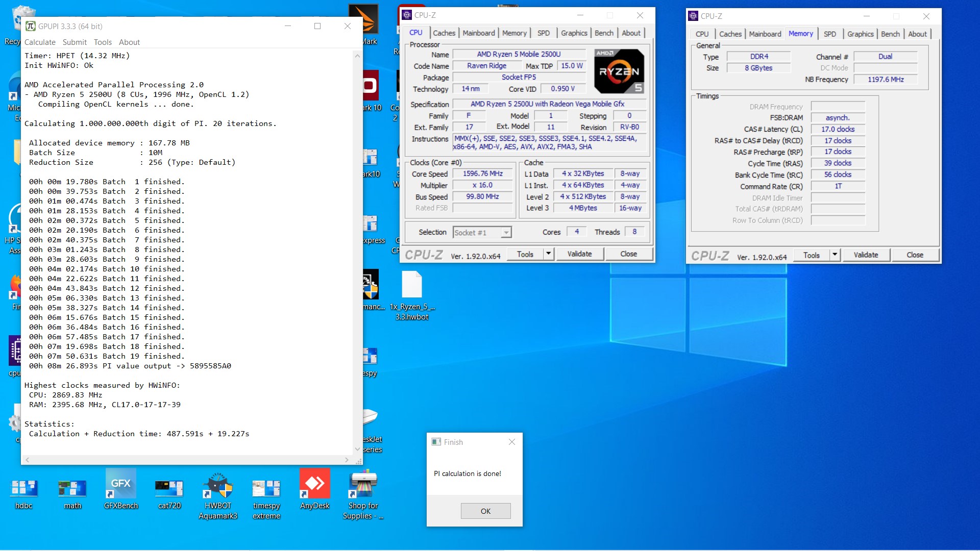This screenshot has height=551, width=980.
Task: Click the Core Speed value 1596.76 MHz
Action: (x=482, y=173)
